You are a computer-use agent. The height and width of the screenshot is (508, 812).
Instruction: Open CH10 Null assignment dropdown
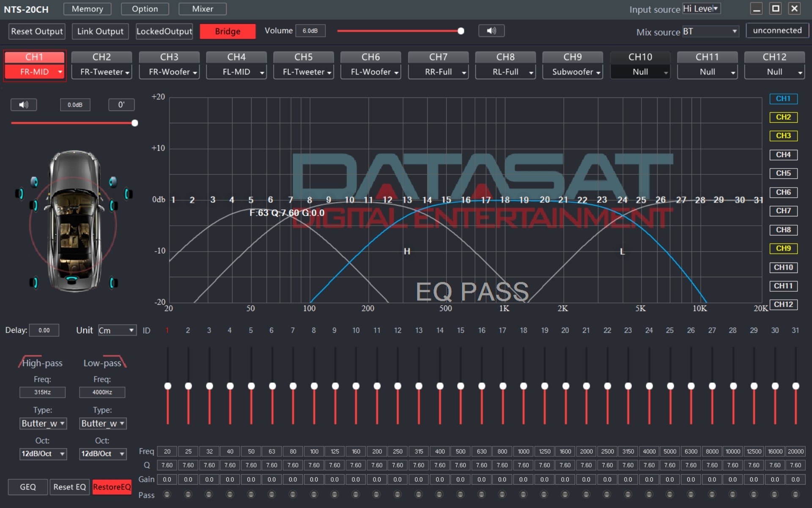tap(640, 72)
